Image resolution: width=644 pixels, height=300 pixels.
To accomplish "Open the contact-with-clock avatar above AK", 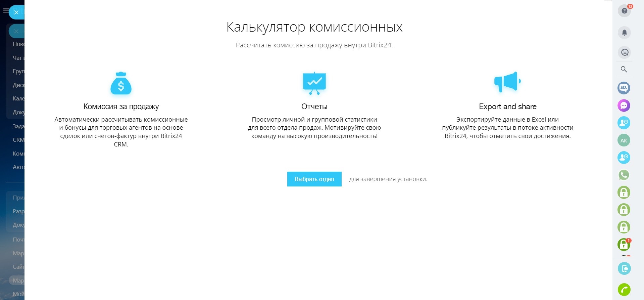I will 624,123.
